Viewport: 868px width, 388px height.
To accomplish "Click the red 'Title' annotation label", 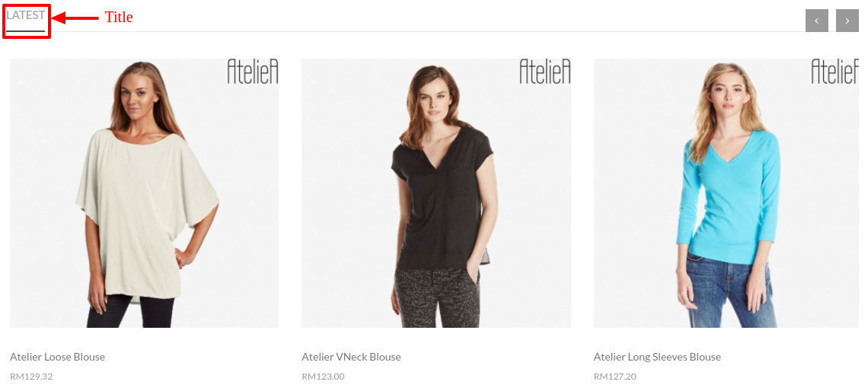I will point(119,18).
